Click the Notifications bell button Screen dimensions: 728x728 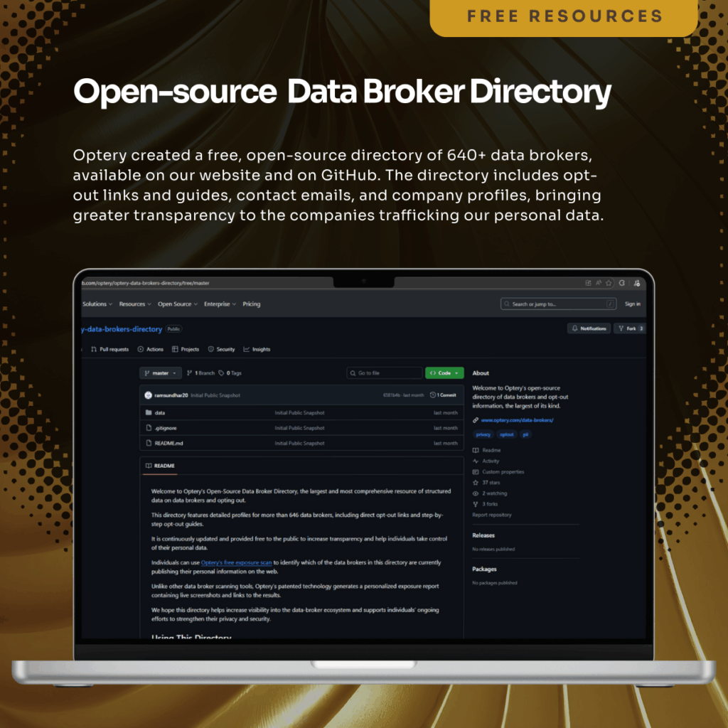coord(589,328)
